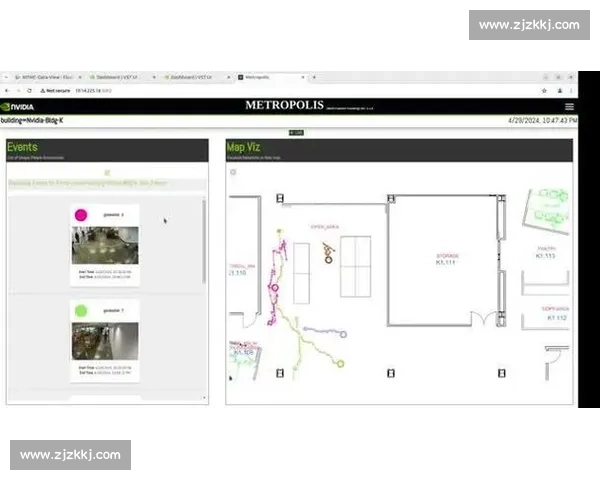Screen dimensions: 600x480
Task: Click the small green Live badge
Action: pyautogui.click(x=296, y=133)
